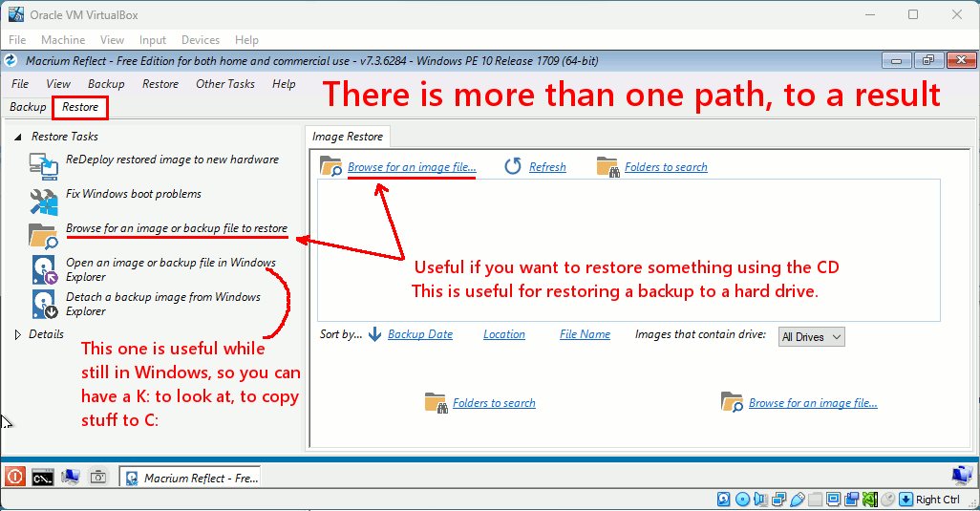Select the Image Restore tab

click(348, 137)
